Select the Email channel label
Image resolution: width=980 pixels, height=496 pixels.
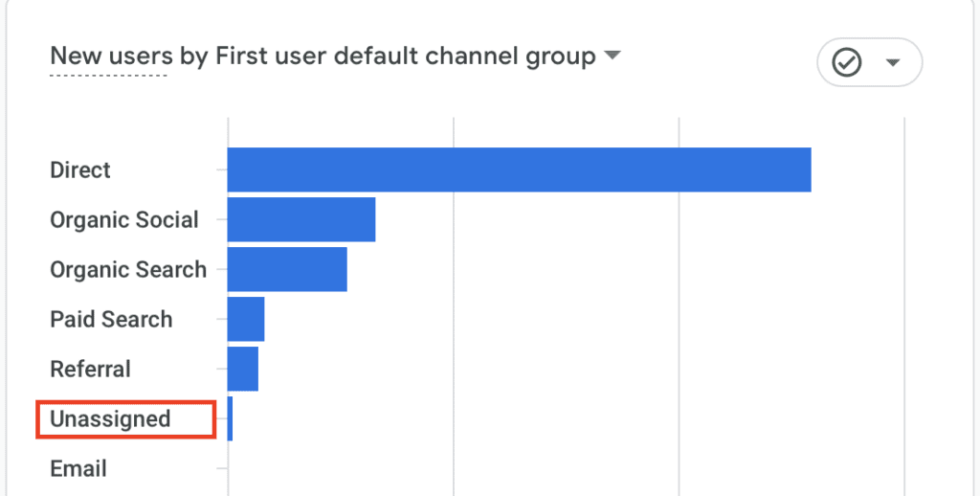click(x=78, y=469)
